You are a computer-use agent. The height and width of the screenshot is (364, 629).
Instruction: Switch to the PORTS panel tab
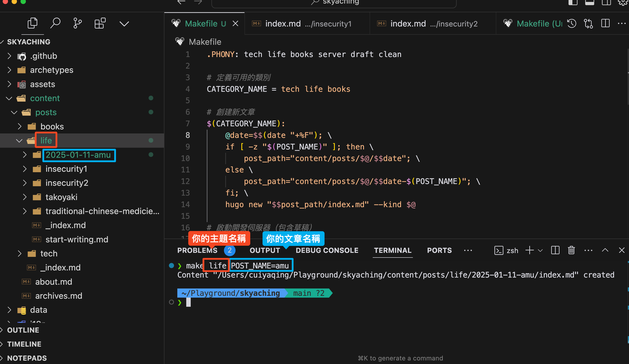point(439,250)
